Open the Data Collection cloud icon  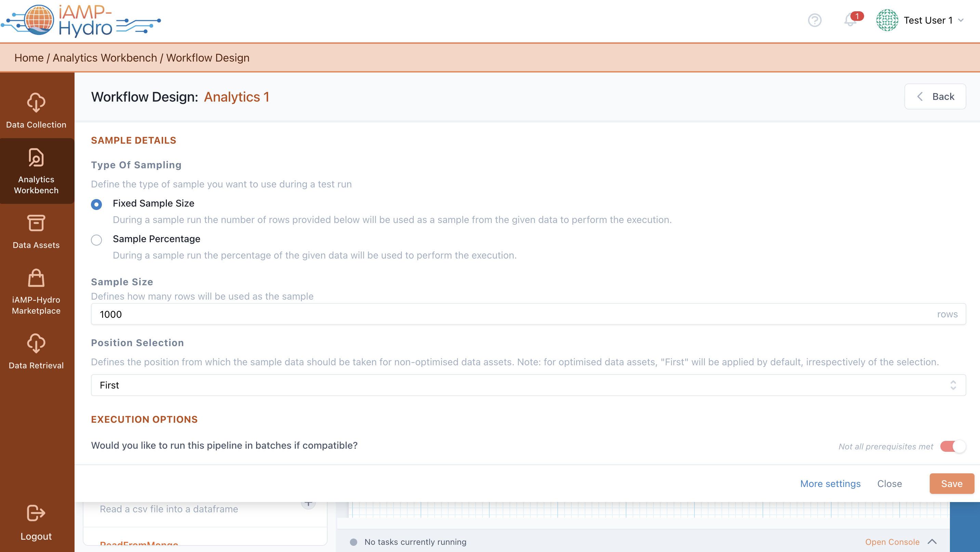[x=36, y=103]
